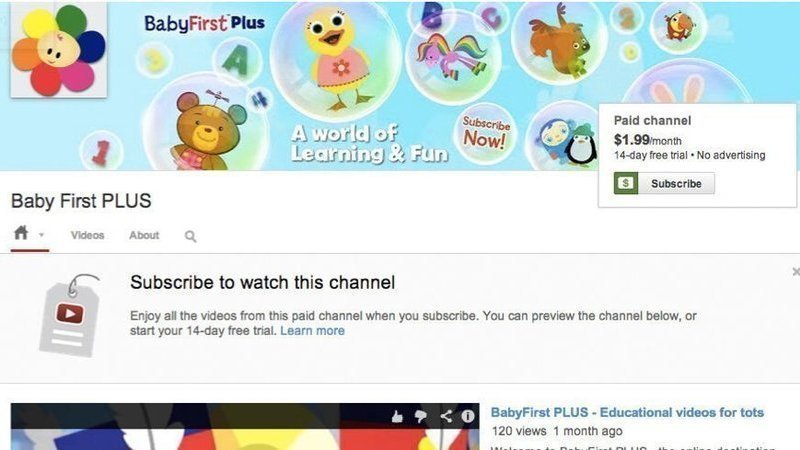Open BabyFirst PLUS Educational videos for tots title

(x=627, y=412)
